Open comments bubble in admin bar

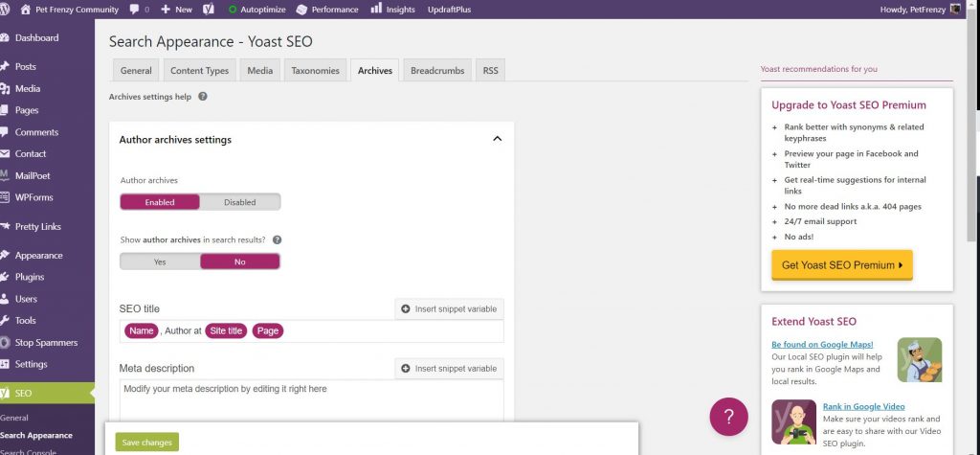[x=140, y=10]
